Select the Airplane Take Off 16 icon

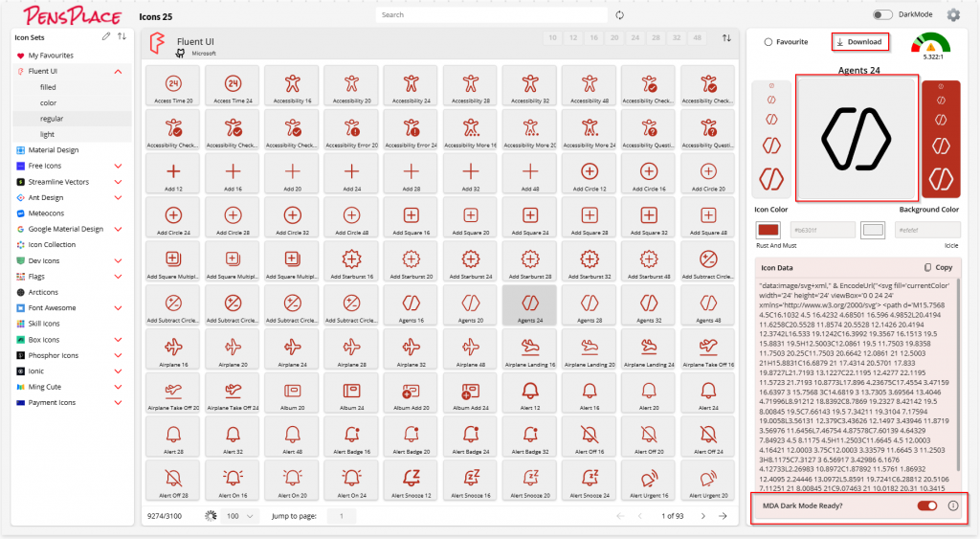pyautogui.click(x=708, y=348)
